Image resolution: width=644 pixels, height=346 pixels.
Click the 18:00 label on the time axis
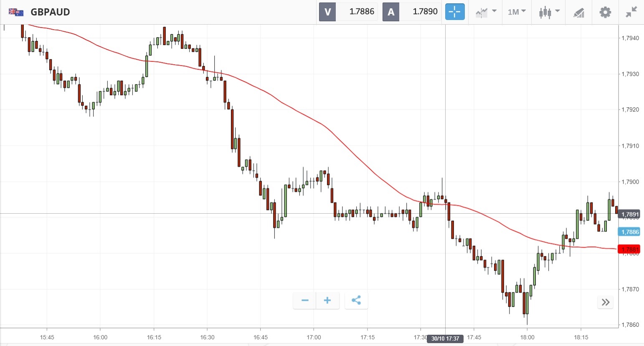(527, 337)
